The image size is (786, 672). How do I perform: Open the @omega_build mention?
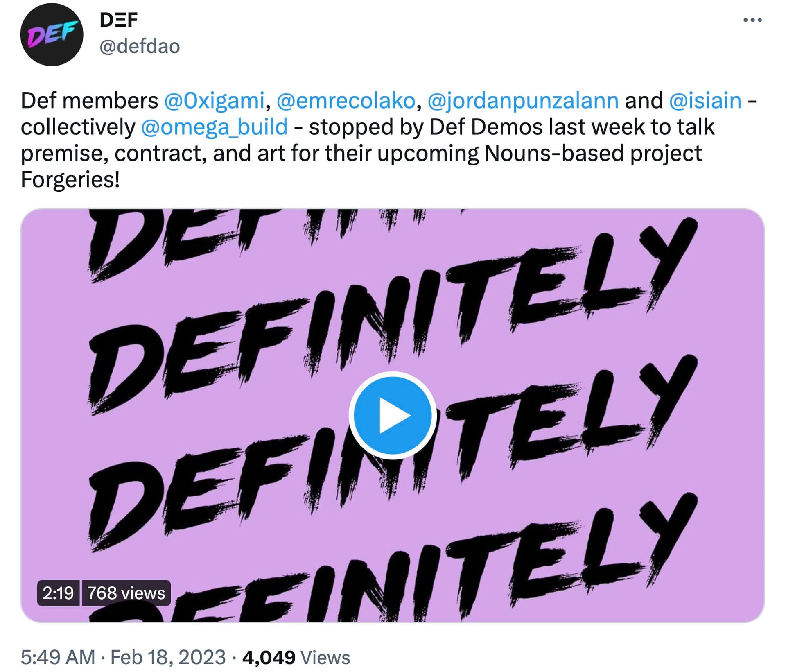click(214, 127)
